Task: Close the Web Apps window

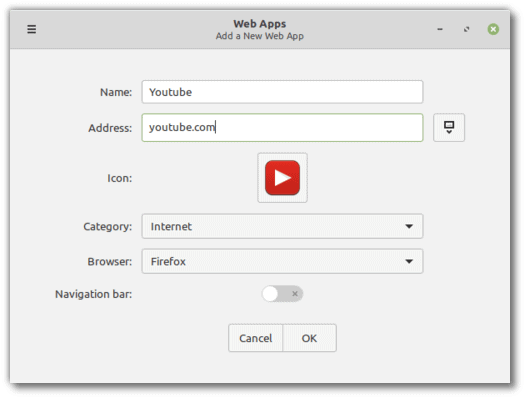Action: pos(493,29)
